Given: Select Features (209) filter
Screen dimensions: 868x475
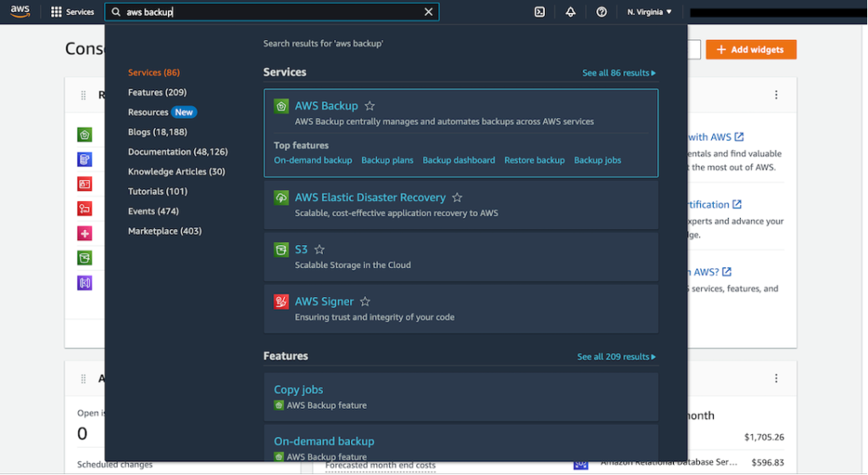Looking at the screenshot, I should click(157, 92).
